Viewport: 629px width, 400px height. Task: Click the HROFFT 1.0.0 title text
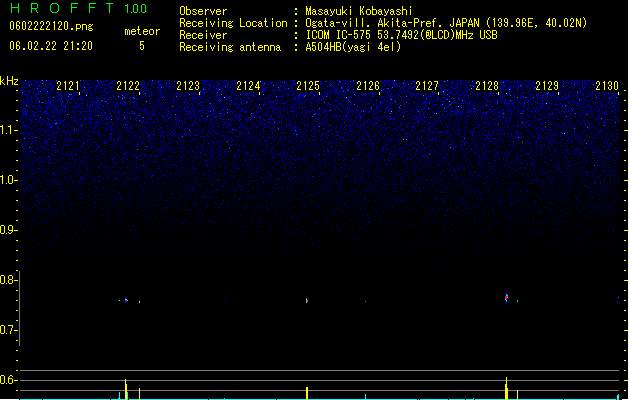pyautogui.click(x=79, y=8)
